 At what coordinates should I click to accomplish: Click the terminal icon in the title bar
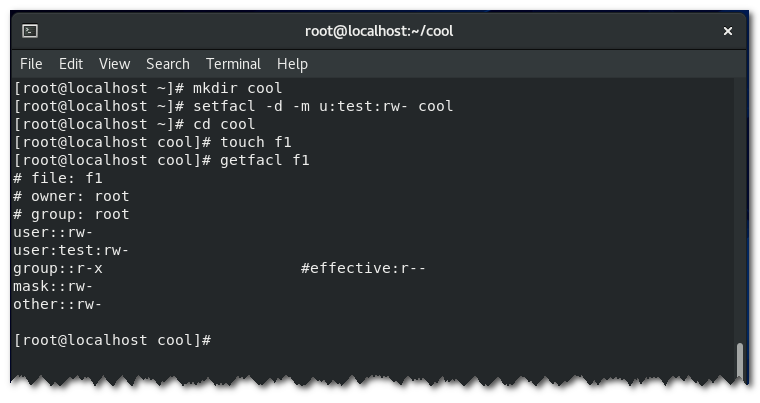click(x=30, y=31)
